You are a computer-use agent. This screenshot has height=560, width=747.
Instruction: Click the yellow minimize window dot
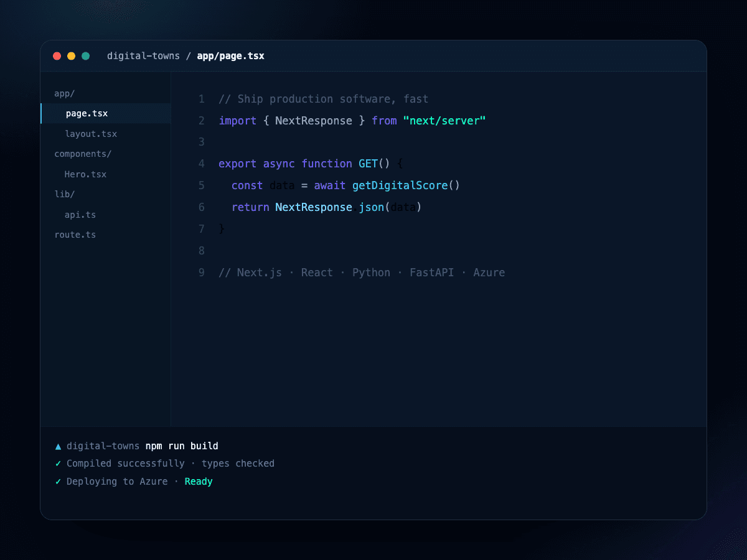[x=71, y=56]
